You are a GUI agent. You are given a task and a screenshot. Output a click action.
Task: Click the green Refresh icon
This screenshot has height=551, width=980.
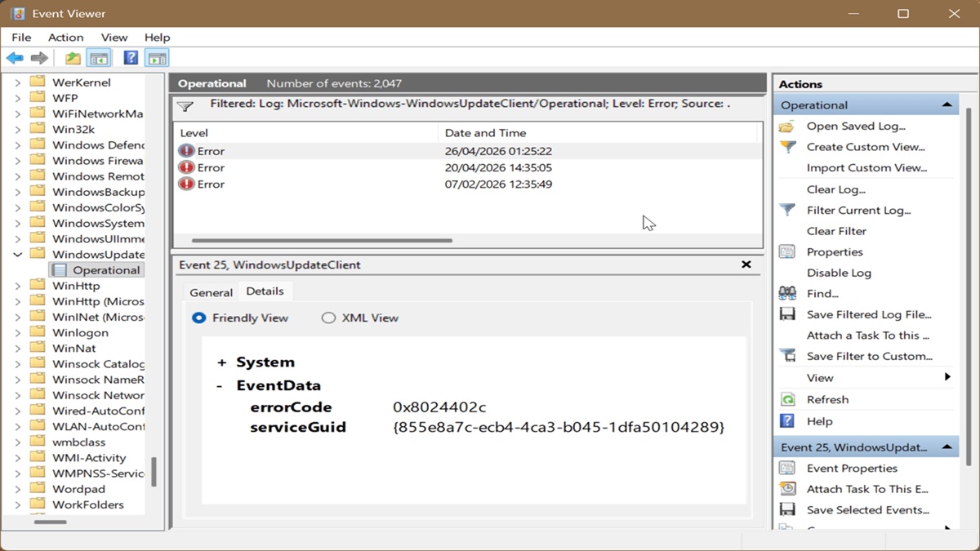(787, 399)
